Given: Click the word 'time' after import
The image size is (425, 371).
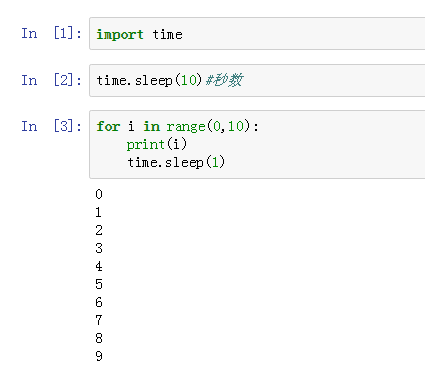Looking at the screenshot, I should coord(167,34).
